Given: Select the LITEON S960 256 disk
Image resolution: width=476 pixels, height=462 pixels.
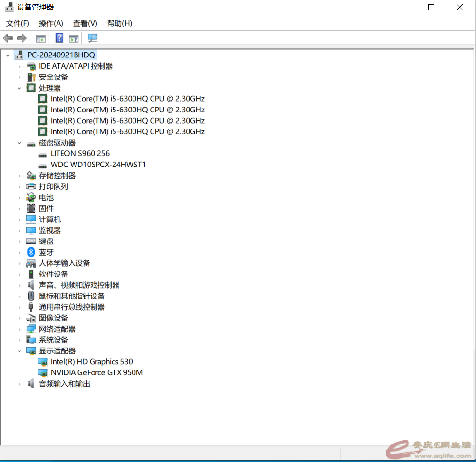Looking at the screenshot, I should coord(80,153).
